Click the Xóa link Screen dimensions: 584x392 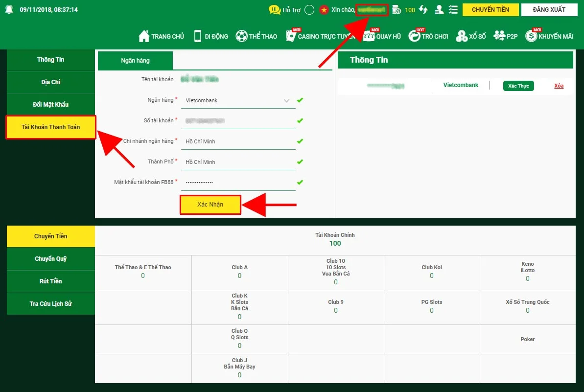pos(559,86)
